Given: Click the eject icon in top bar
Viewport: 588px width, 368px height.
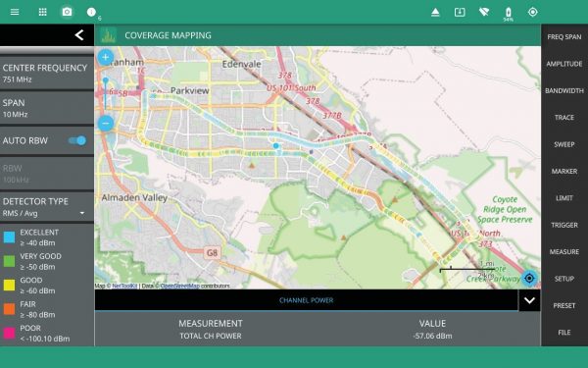Looking at the screenshot, I should tap(435, 13).
